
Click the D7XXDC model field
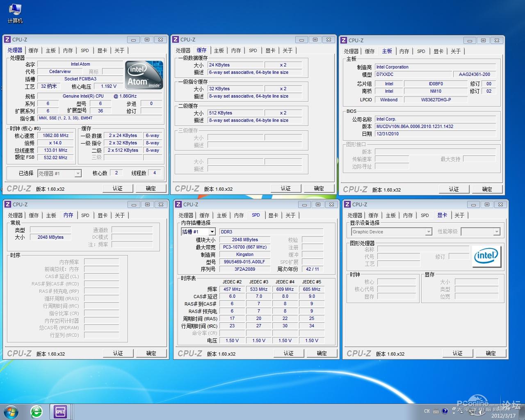tap(413, 74)
